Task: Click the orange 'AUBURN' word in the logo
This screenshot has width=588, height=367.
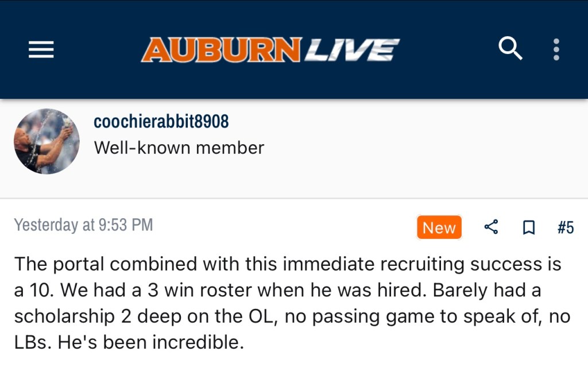Action: coord(221,50)
